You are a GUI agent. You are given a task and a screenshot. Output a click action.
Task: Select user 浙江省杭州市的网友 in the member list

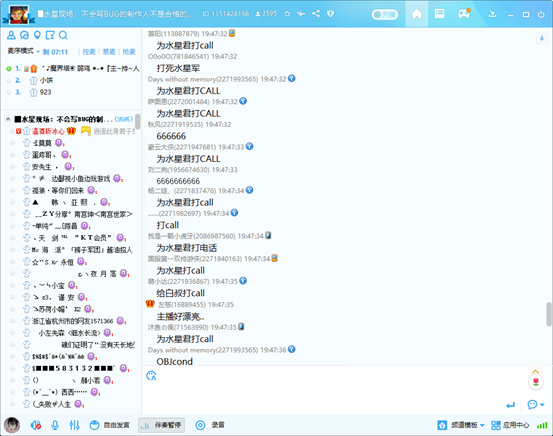click(73, 321)
